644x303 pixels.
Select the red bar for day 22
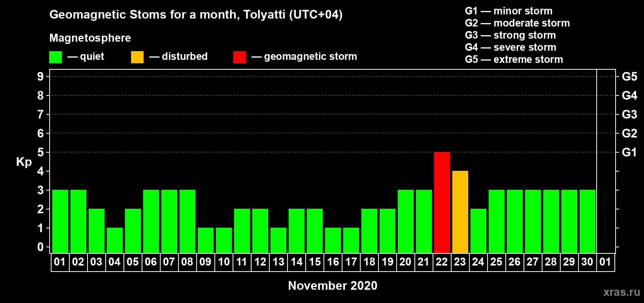click(x=442, y=202)
